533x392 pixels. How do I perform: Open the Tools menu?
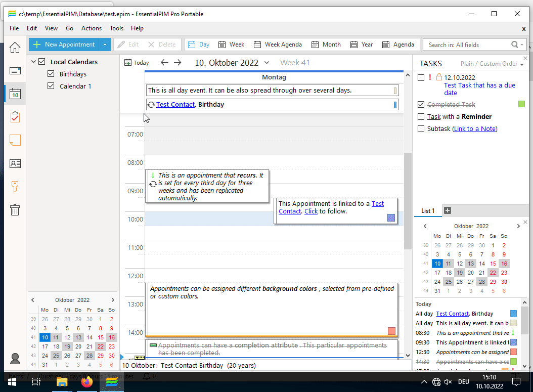[117, 28]
